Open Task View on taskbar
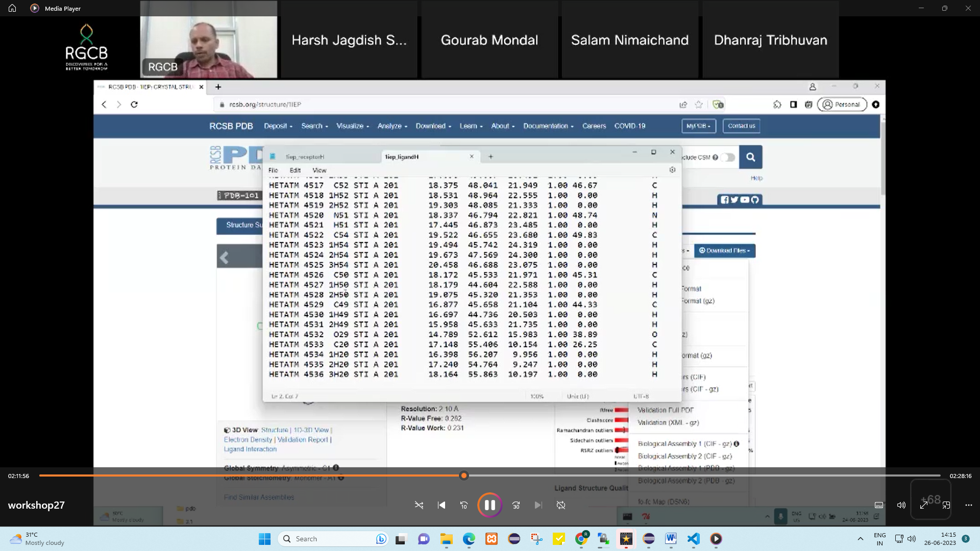Viewport: 980px width, 551px height. click(401, 539)
